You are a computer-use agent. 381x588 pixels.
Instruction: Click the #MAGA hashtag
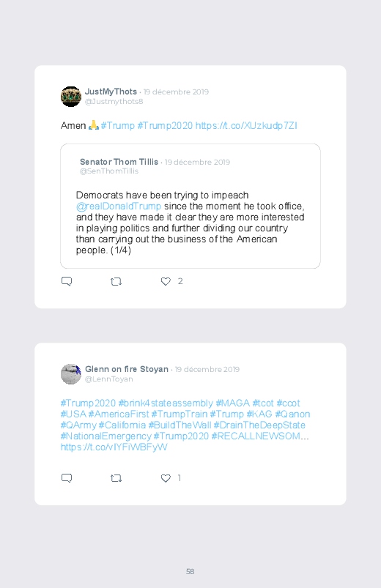pyautogui.click(x=232, y=403)
